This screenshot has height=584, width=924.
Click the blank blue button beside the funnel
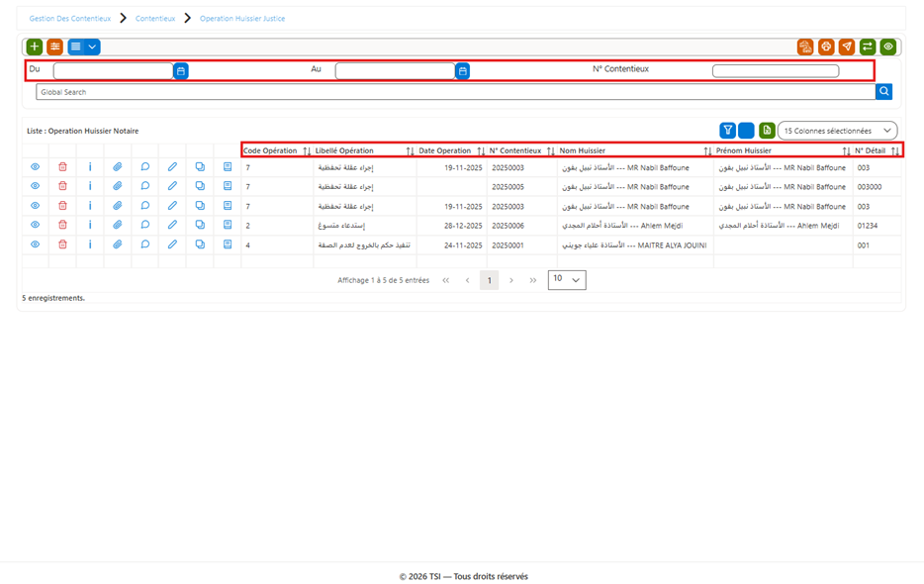tap(746, 131)
